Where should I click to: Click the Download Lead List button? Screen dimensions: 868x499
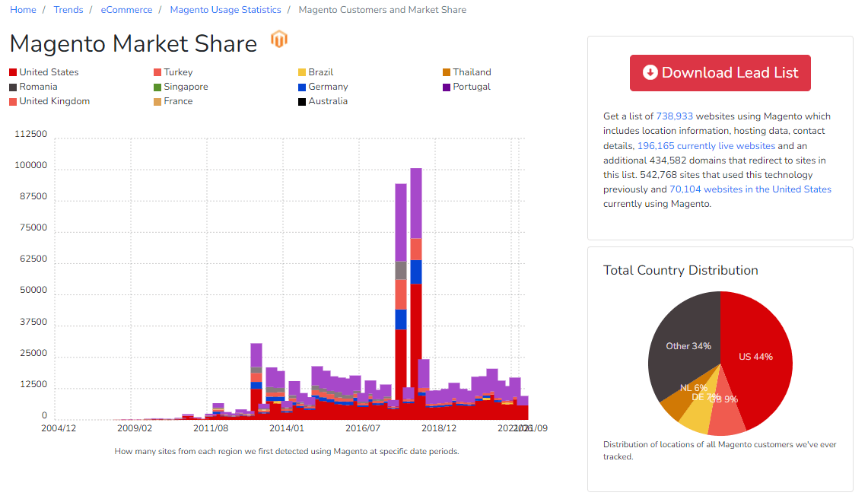(x=720, y=72)
